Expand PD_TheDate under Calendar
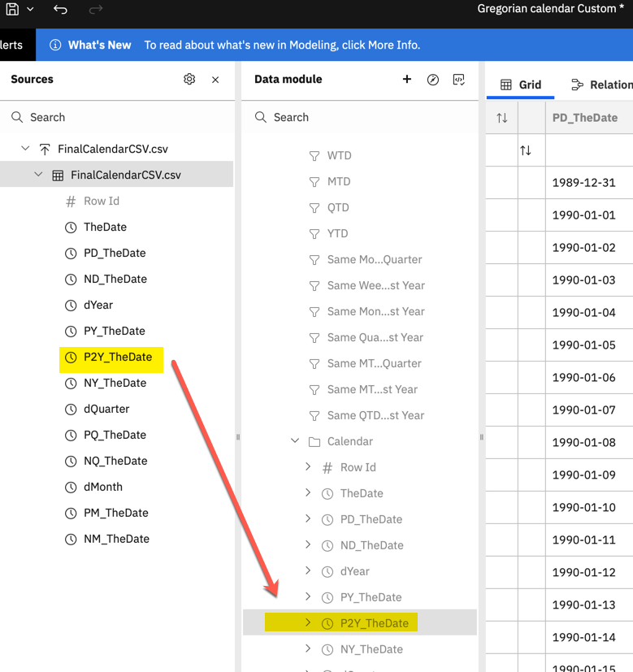 (x=308, y=518)
